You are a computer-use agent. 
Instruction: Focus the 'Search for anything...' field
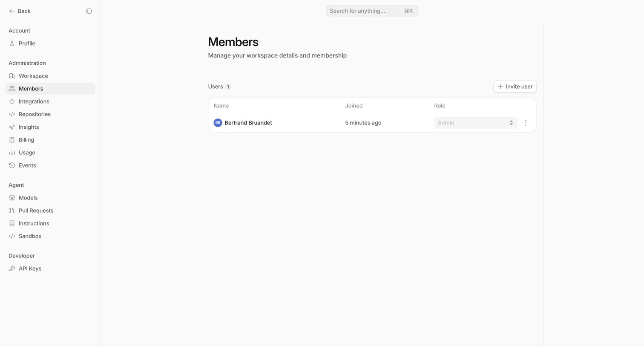(372, 11)
